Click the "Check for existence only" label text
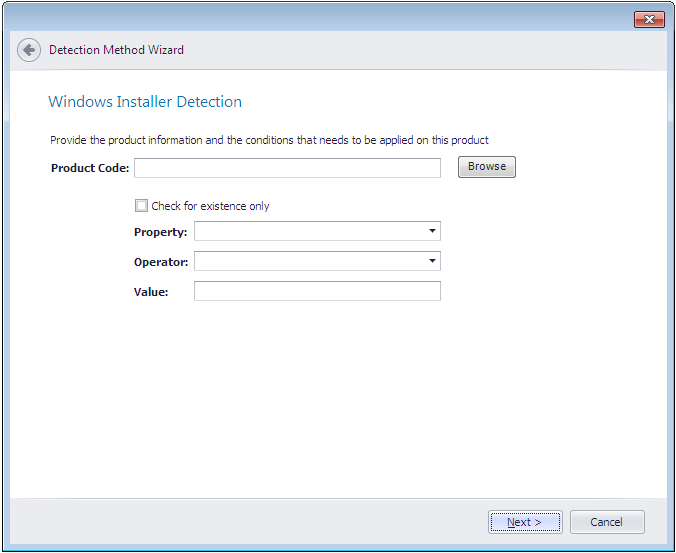 210,206
